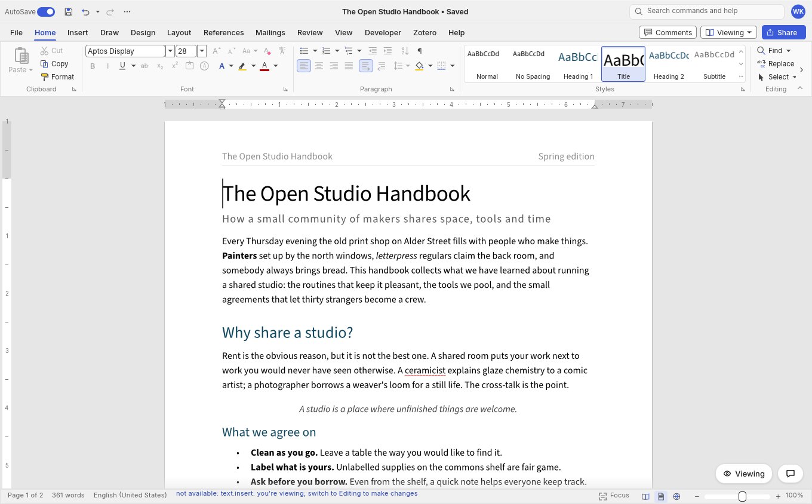Apply the Heading 1 style
Viewport: 812px width, 504px height.
point(578,64)
